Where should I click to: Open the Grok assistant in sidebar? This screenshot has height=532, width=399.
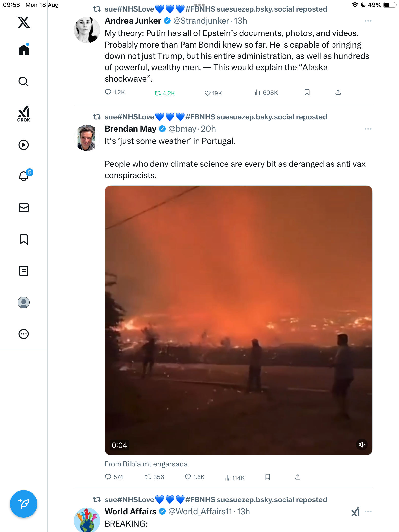point(24,114)
